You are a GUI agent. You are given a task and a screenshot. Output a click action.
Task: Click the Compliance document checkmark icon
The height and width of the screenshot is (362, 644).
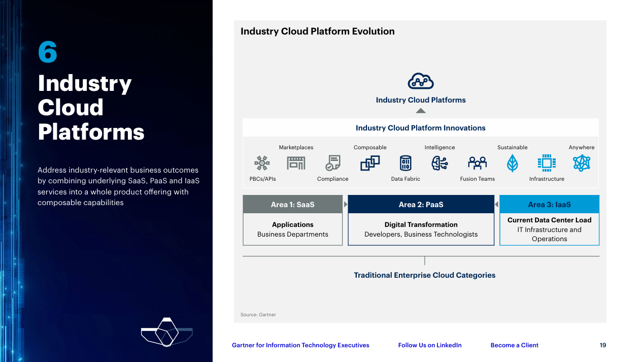(333, 163)
